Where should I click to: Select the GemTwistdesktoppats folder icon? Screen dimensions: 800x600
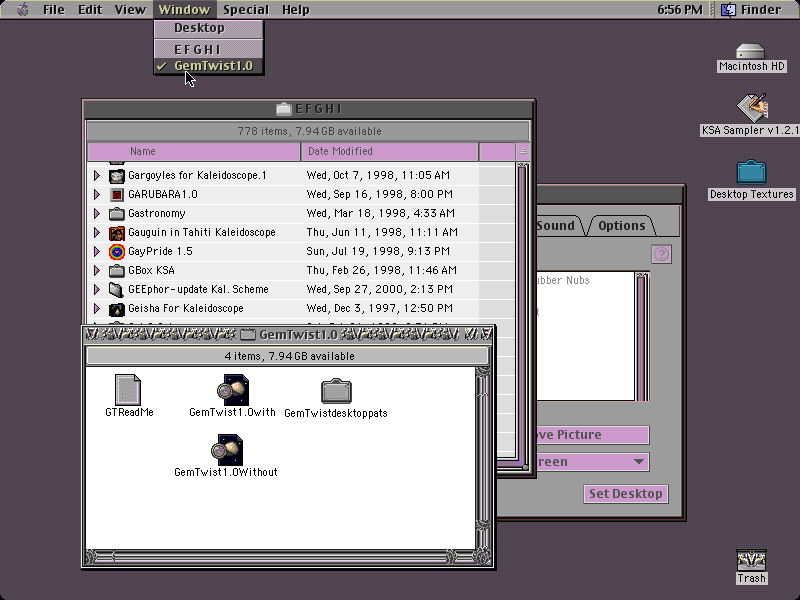click(x=336, y=391)
